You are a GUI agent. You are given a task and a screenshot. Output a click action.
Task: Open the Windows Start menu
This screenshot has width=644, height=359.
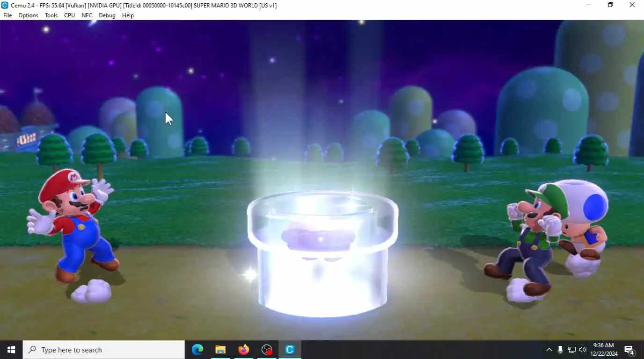[x=11, y=350]
